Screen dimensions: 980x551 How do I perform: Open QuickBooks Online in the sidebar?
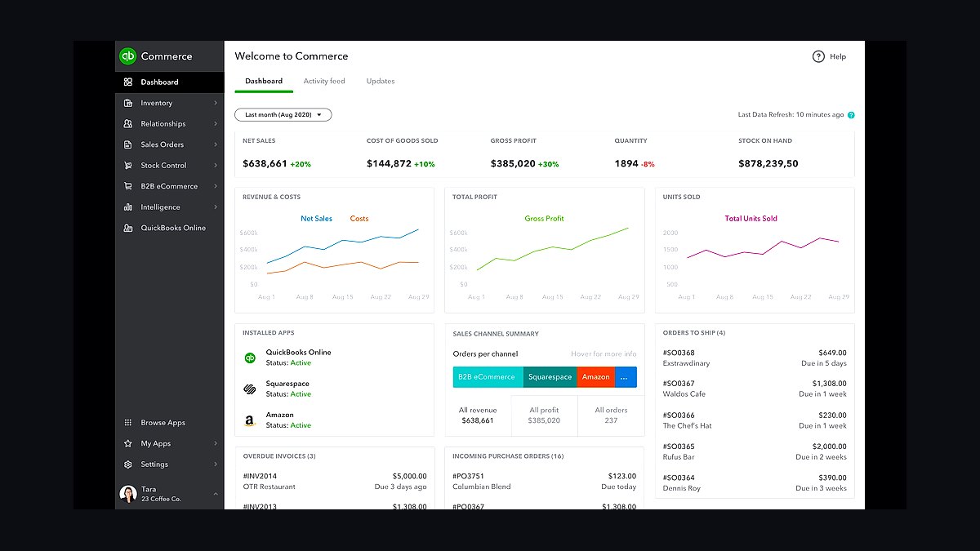[x=169, y=228]
